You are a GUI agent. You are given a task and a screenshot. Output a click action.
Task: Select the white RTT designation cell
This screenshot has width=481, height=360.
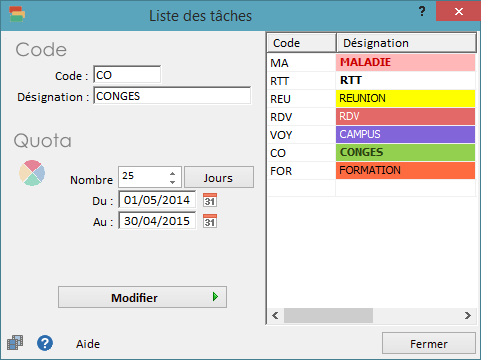click(x=405, y=80)
